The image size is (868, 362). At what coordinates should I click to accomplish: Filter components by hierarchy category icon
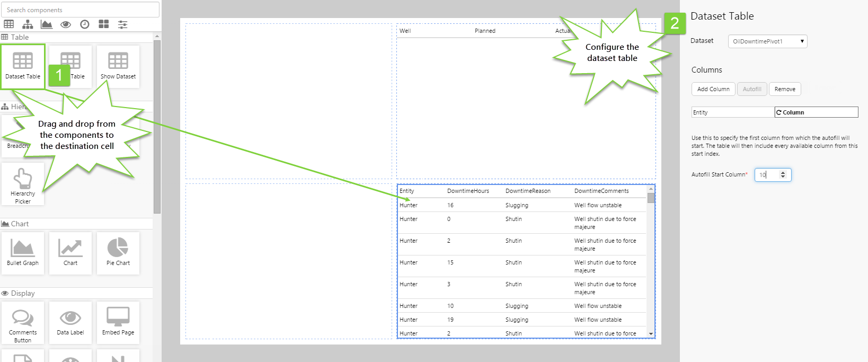tap(28, 24)
